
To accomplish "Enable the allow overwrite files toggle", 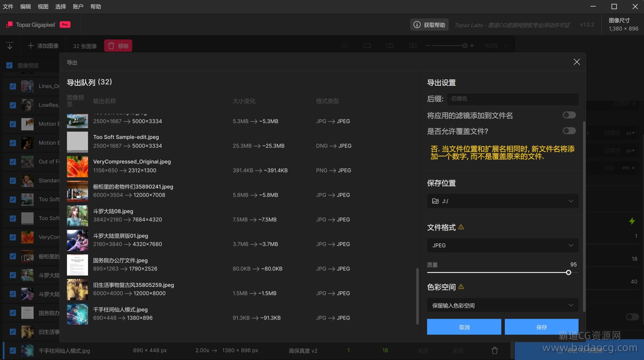I will [569, 131].
